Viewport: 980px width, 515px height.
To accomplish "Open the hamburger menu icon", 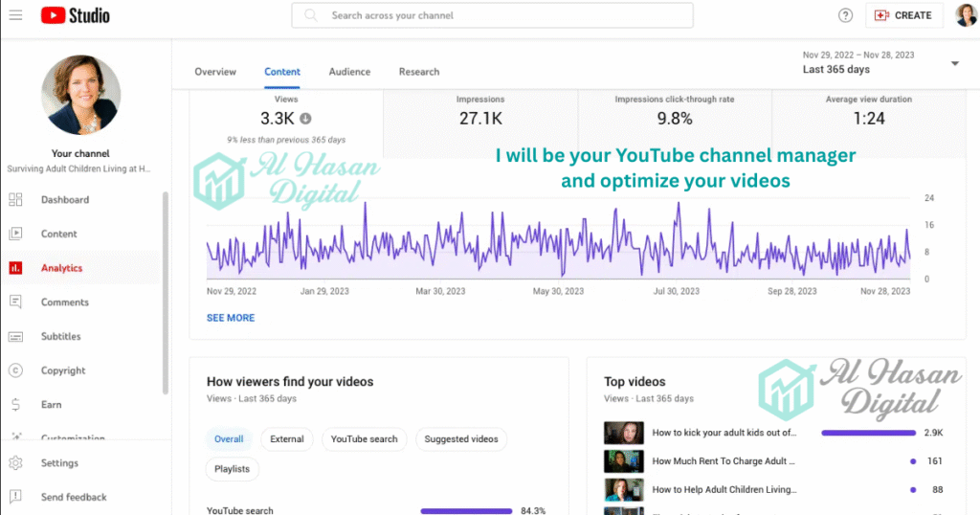I will (x=16, y=15).
